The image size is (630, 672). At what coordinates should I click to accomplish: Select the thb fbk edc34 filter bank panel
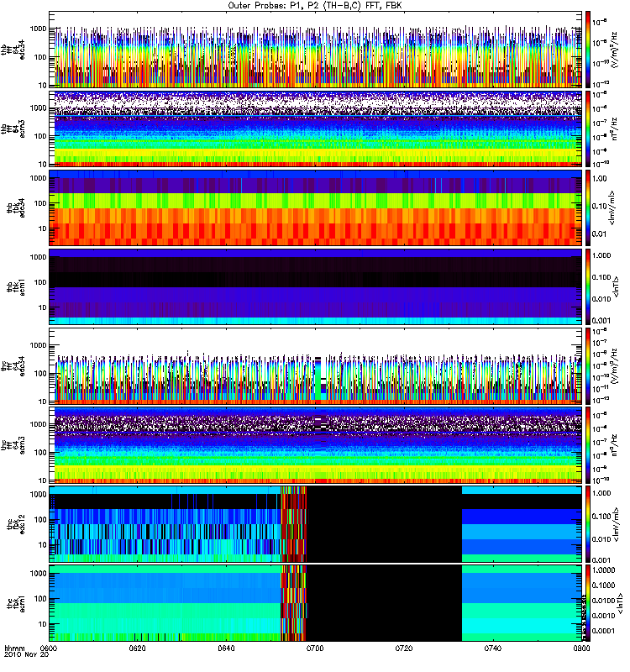[316, 207]
